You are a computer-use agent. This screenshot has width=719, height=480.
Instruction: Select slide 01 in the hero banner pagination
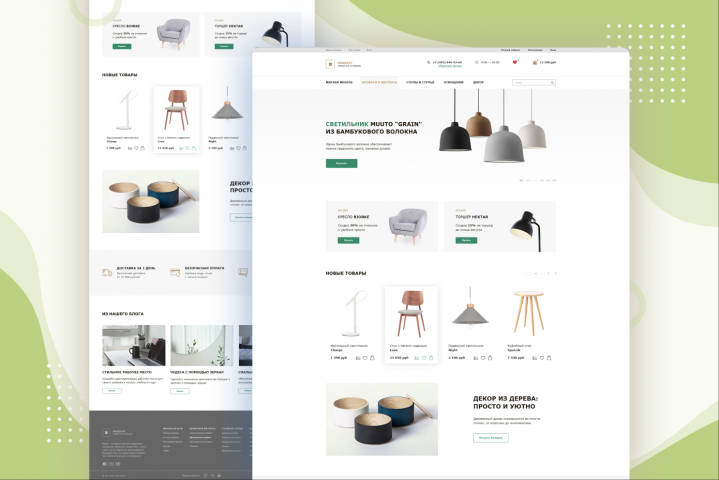click(x=521, y=181)
